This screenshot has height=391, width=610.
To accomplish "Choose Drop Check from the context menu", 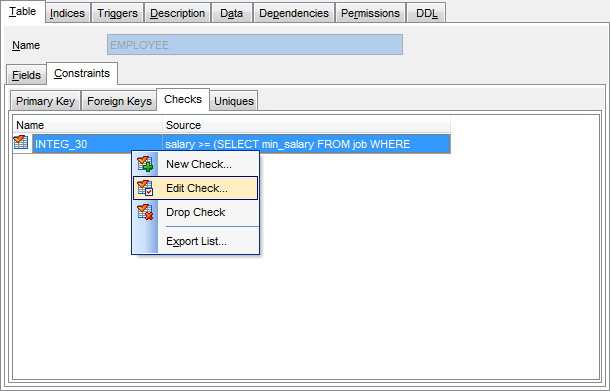I will [x=196, y=212].
